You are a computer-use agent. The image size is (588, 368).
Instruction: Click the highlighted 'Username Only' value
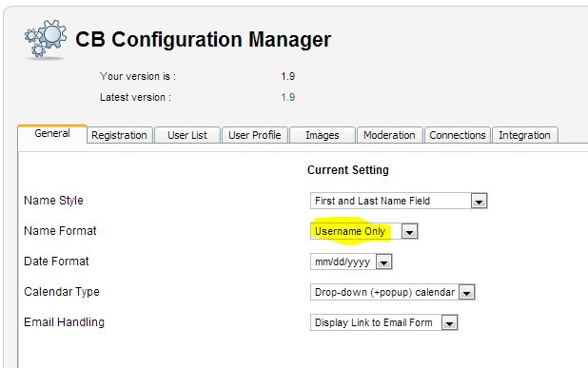tap(350, 232)
